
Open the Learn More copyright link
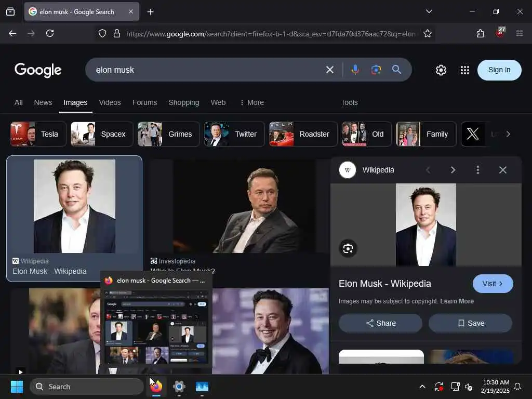point(457,301)
